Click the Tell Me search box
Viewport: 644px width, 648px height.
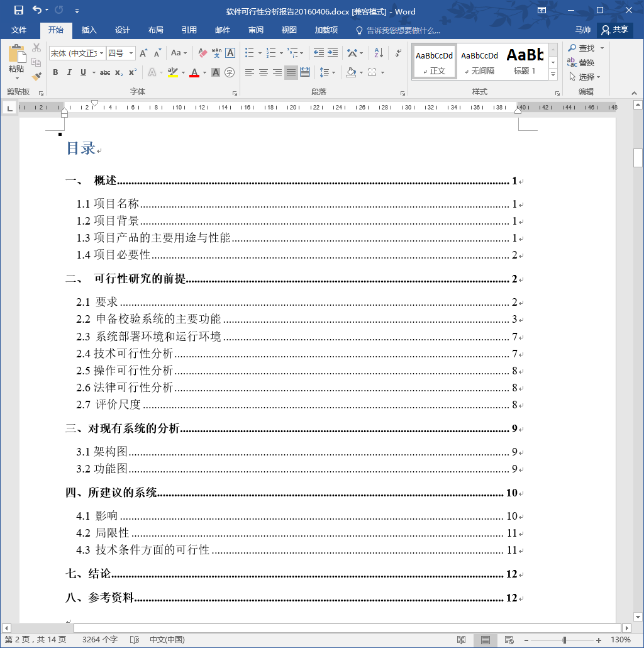398,31
